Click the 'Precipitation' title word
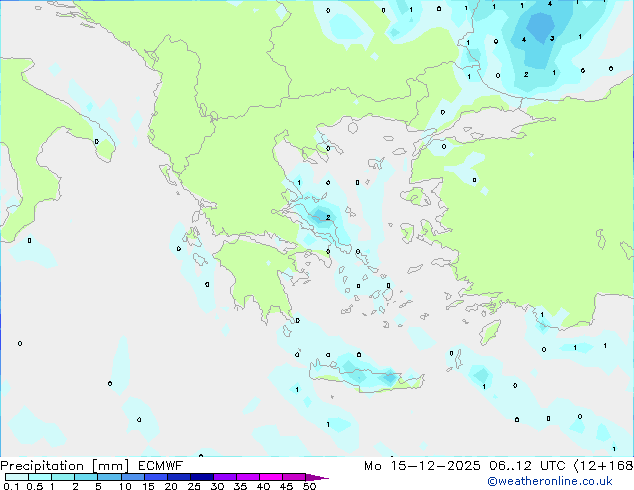The image size is (634, 490). click(42, 466)
